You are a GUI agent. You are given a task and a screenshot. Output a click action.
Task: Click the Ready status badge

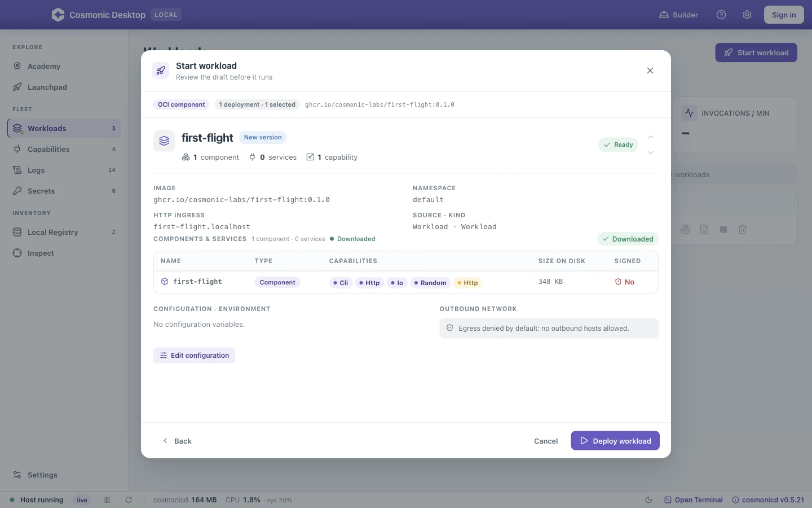pos(618,144)
